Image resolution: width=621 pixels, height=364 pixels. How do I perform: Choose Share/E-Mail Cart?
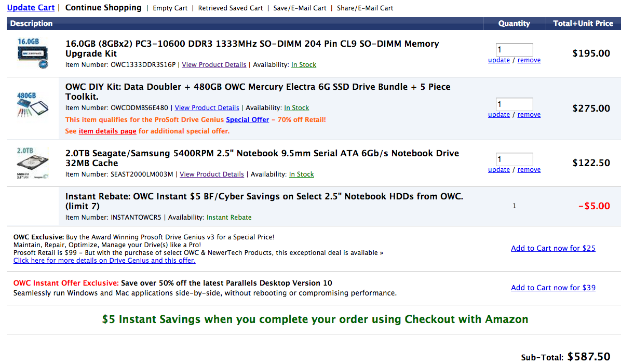pos(365,8)
